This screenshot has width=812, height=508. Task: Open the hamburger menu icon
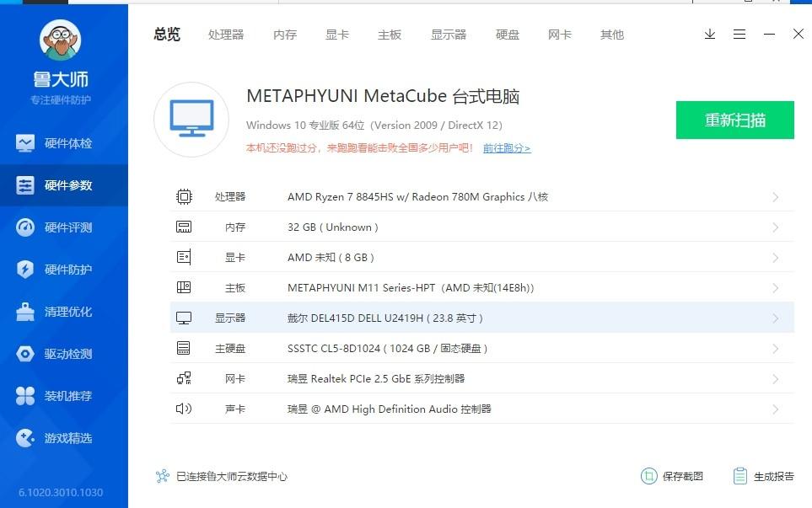(x=740, y=35)
